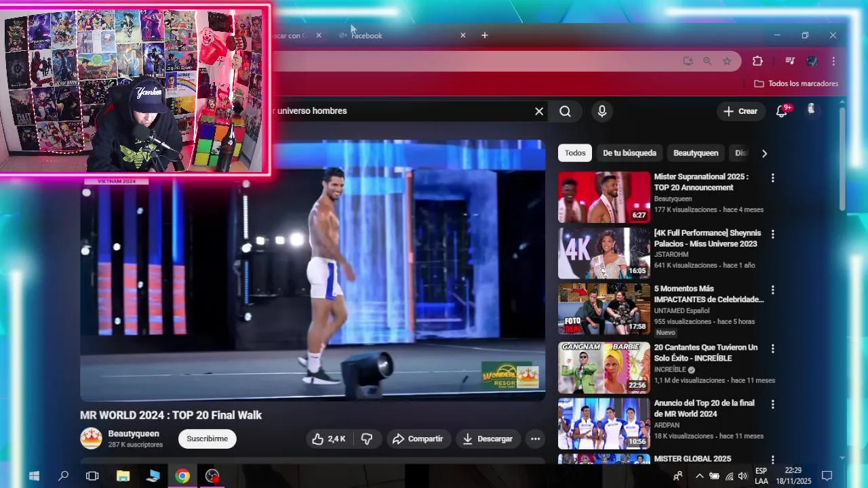The image size is (868, 488).
Task: Click the Descargar button
Action: tap(488, 439)
